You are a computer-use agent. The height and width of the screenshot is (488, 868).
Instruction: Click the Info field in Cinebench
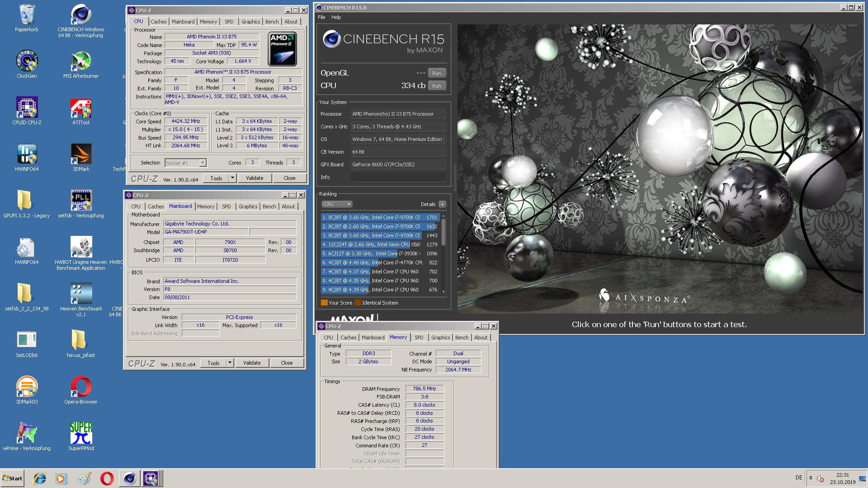398,177
